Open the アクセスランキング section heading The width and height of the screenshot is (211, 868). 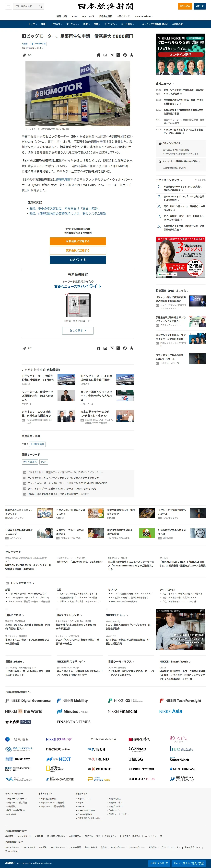click(x=169, y=180)
